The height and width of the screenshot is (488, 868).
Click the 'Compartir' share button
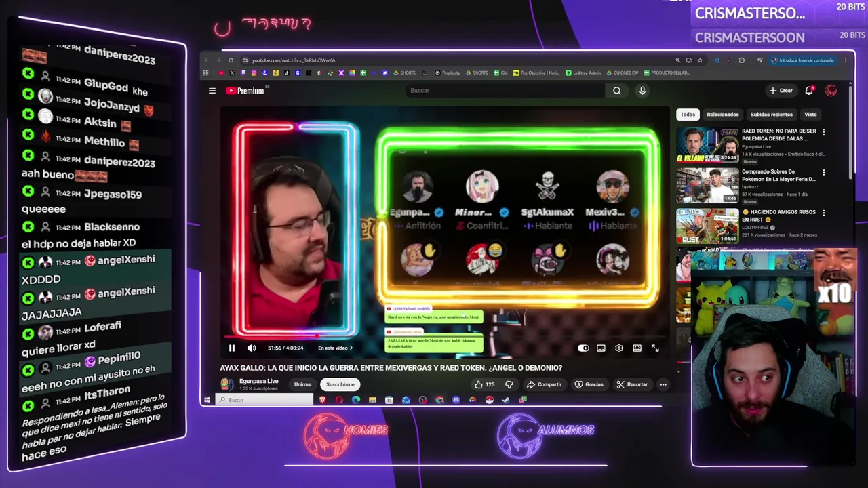544,384
